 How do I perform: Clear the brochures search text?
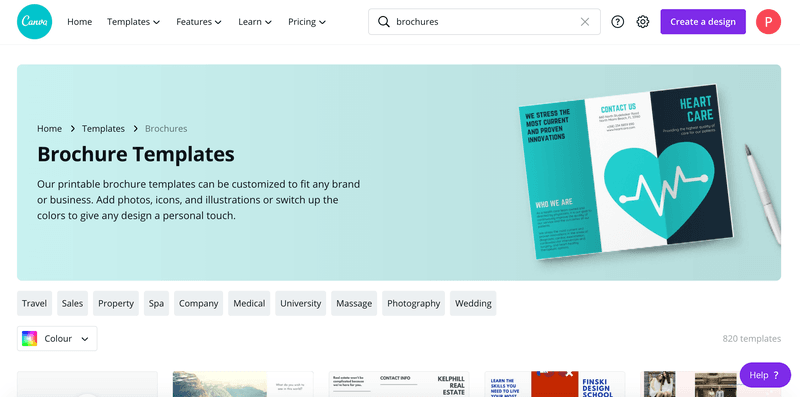[x=585, y=21]
